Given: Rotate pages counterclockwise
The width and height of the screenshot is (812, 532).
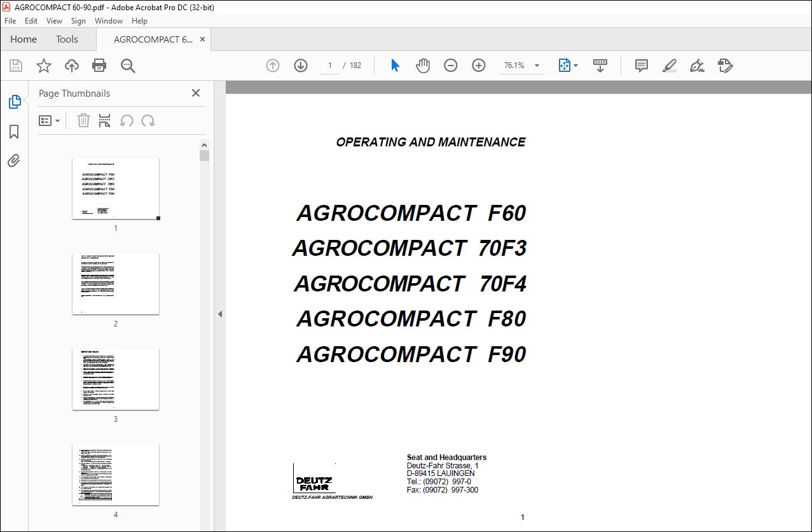Looking at the screenshot, I should pyautogui.click(x=127, y=120).
